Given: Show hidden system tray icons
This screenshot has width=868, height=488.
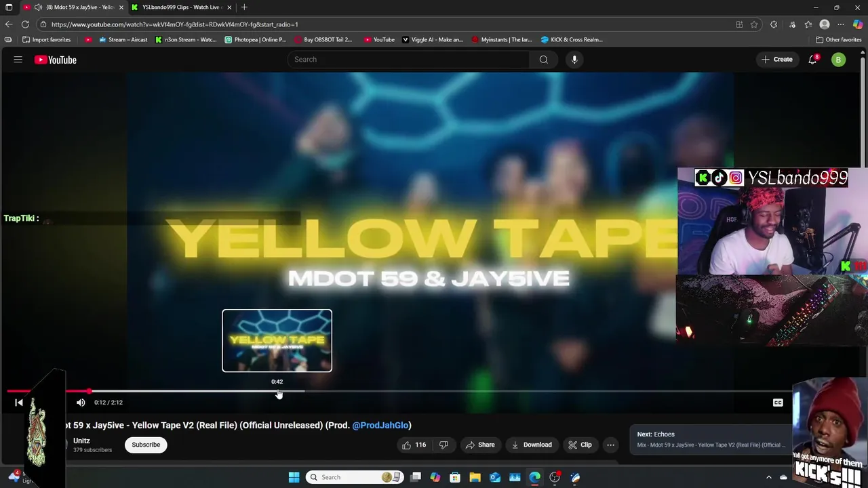Looking at the screenshot, I should tap(768, 477).
